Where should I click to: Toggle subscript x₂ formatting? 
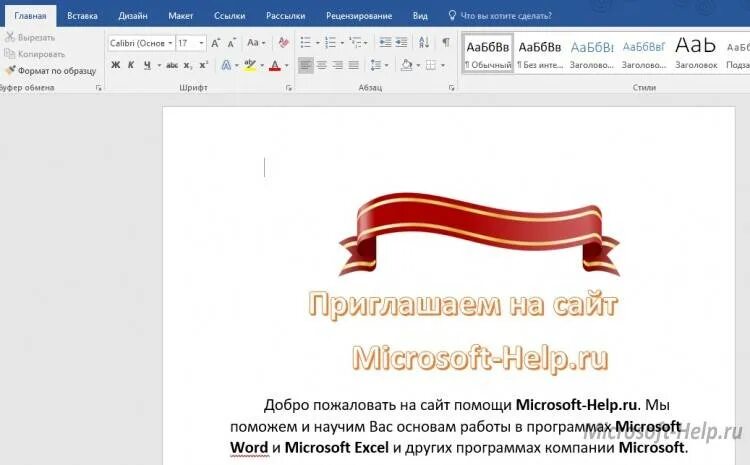click(188, 65)
